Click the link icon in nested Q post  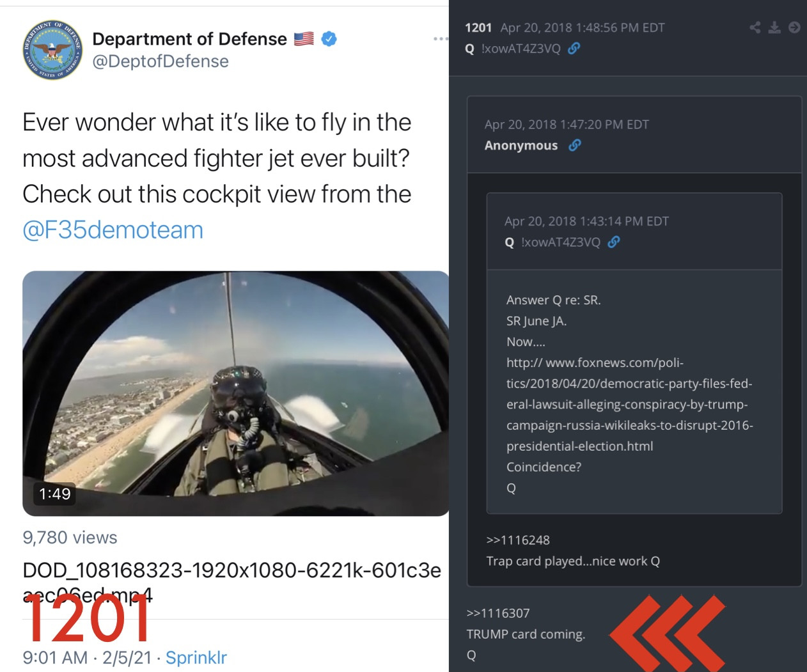(614, 242)
